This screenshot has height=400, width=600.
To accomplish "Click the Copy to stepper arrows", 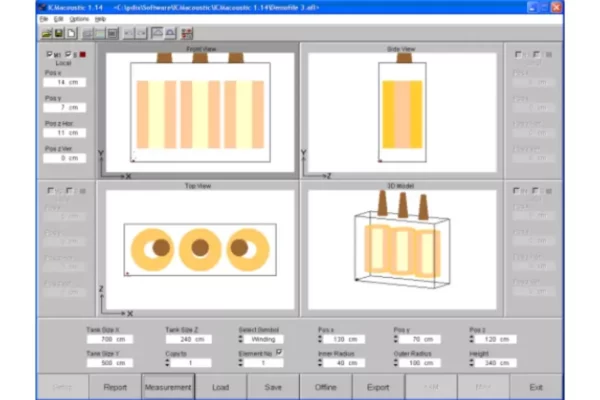I will [x=167, y=363].
